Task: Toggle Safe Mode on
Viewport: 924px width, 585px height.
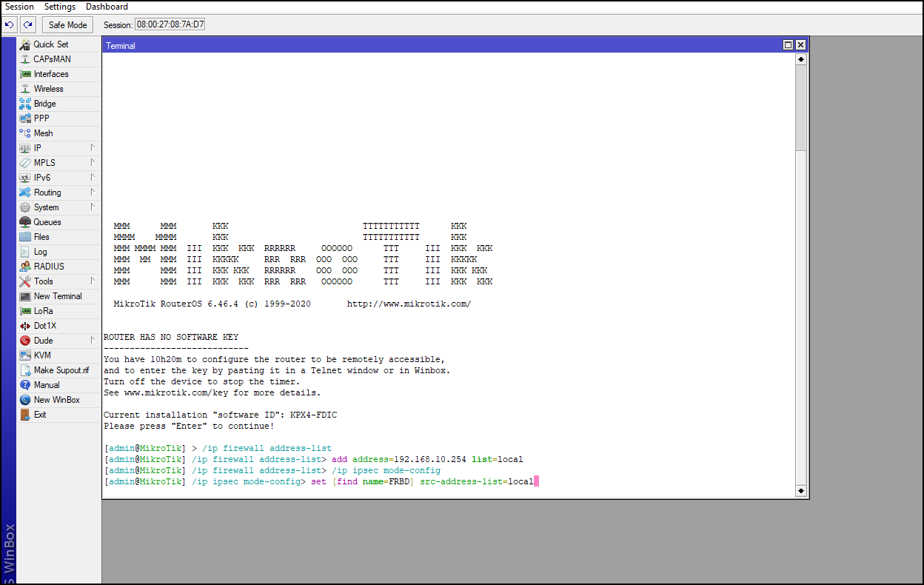Action: 67,24
